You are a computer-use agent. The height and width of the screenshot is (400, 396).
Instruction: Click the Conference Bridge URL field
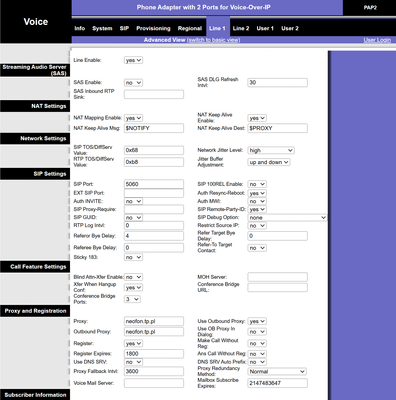[x=277, y=287]
